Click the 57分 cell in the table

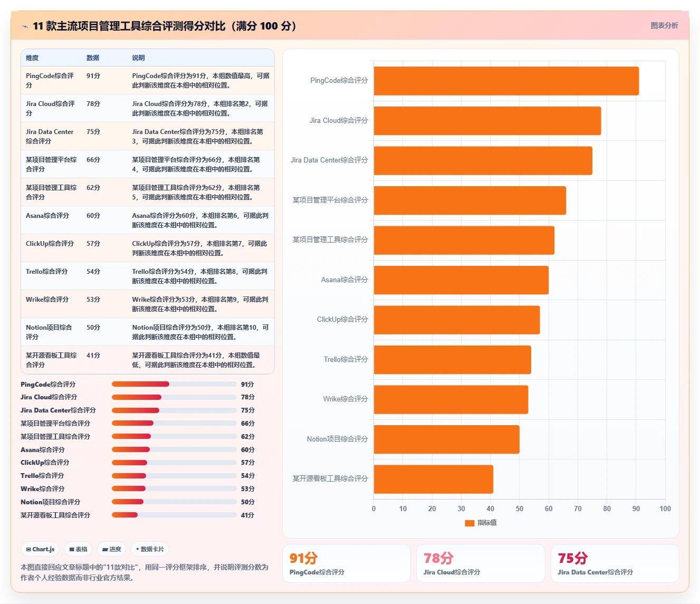93,244
